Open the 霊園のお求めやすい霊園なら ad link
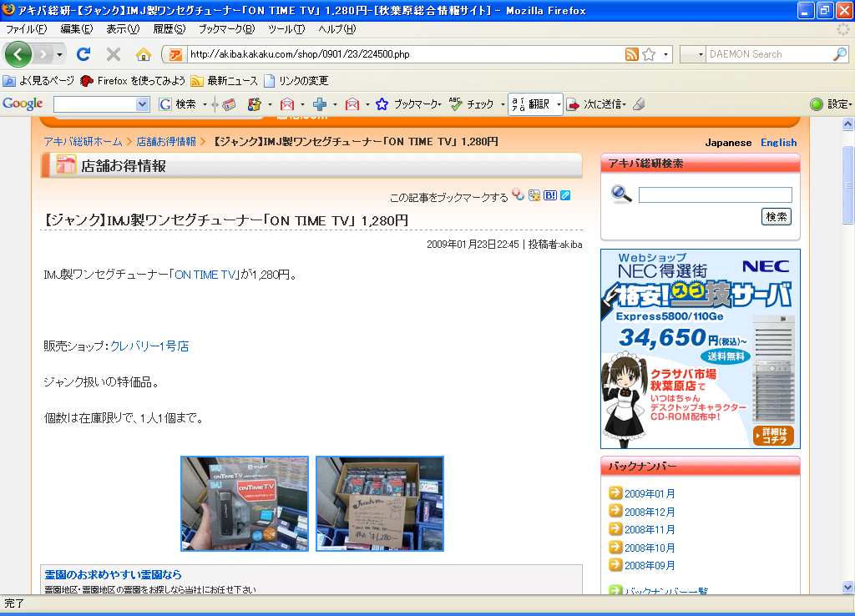This screenshot has width=855, height=616. click(x=113, y=574)
